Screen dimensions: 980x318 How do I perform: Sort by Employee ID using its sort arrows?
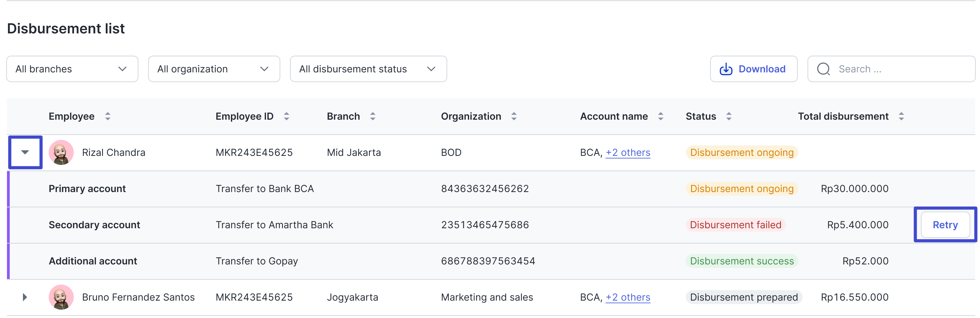287,117
